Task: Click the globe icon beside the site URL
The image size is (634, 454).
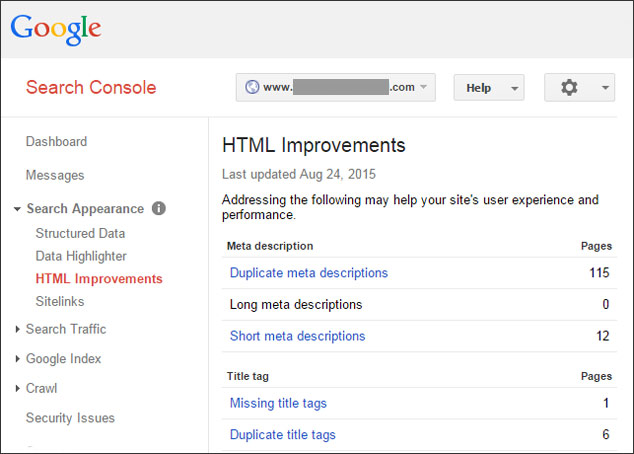Action: click(x=252, y=87)
